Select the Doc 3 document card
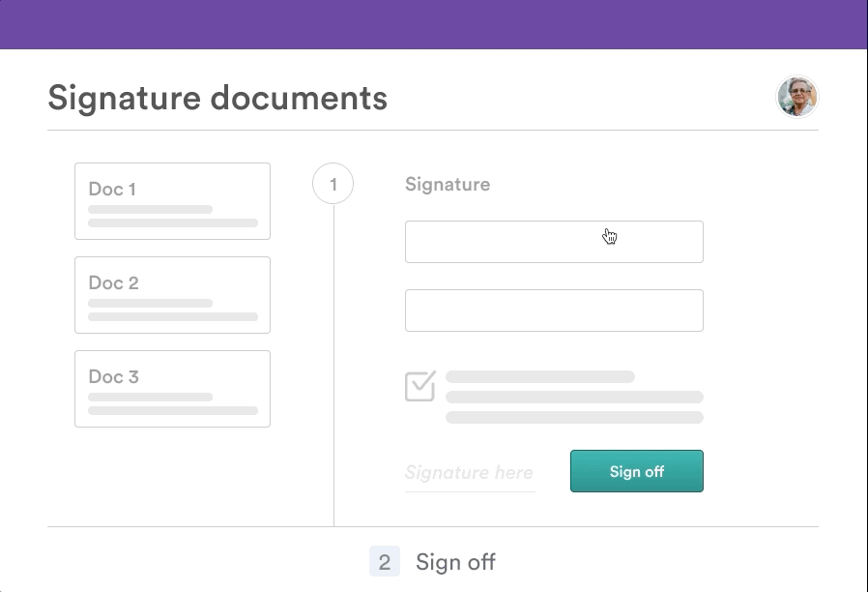This screenshot has width=868, height=592. pos(172,388)
